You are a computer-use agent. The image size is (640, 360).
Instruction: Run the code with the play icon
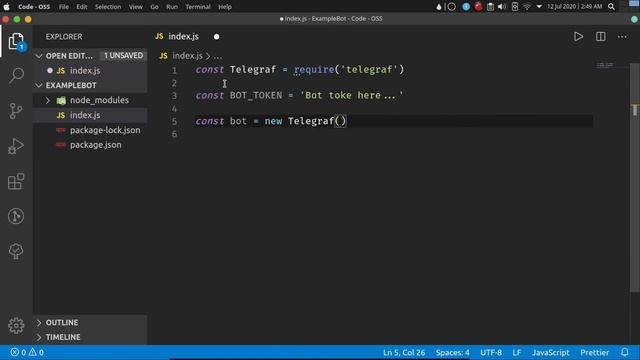click(x=578, y=37)
